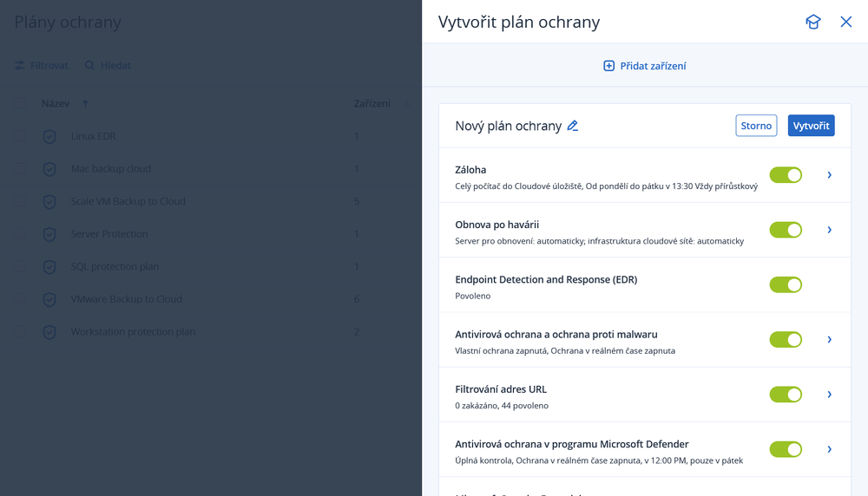Click the shield icon beside Server Protection
The height and width of the screenshot is (496, 868).
pyautogui.click(x=49, y=234)
